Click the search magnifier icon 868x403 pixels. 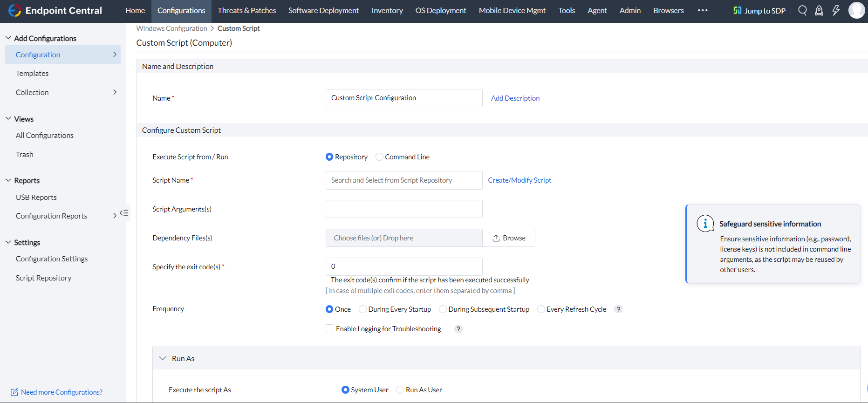[x=802, y=10]
